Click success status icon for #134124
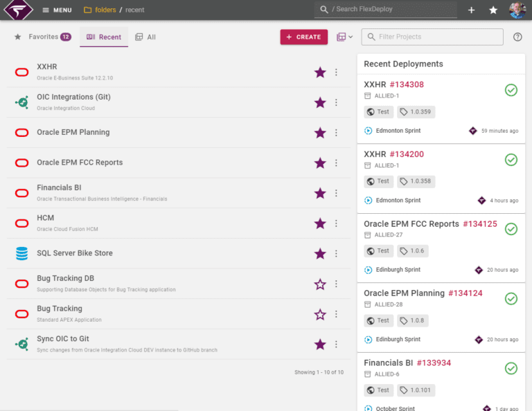 [511, 298]
